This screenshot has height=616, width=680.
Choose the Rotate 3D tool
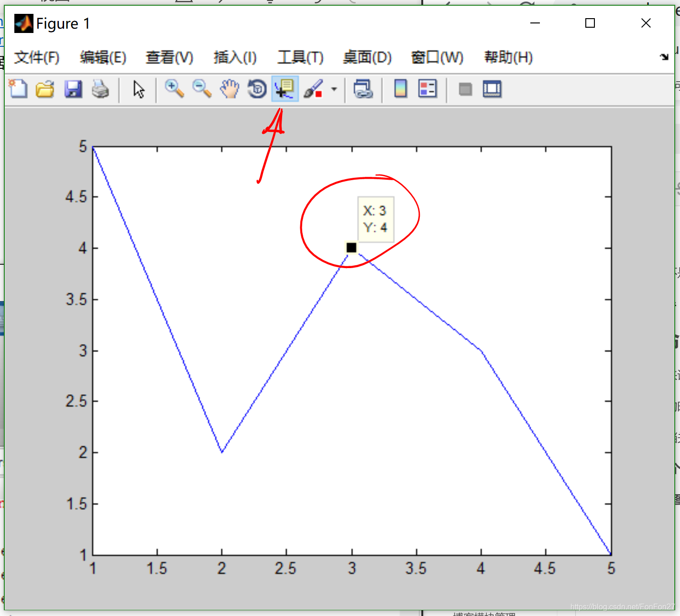(x=257, y=89)
